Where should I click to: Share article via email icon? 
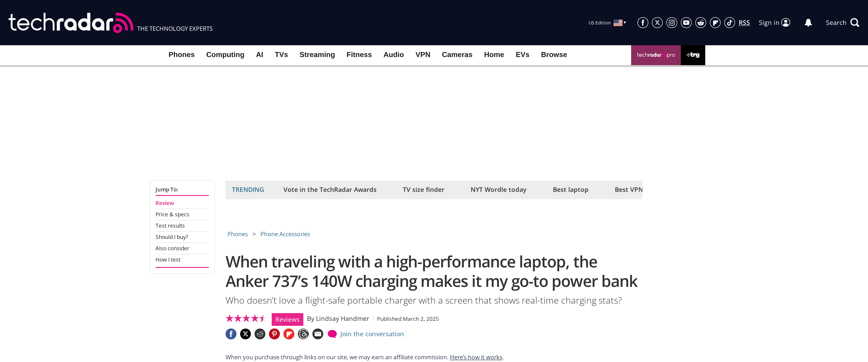click(x=318, y=334)
